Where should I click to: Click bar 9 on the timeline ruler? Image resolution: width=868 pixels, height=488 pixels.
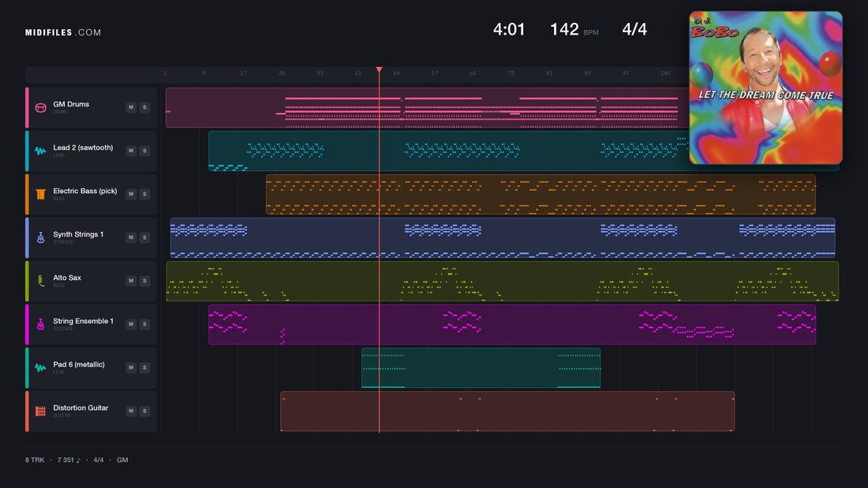click(203, 73)
